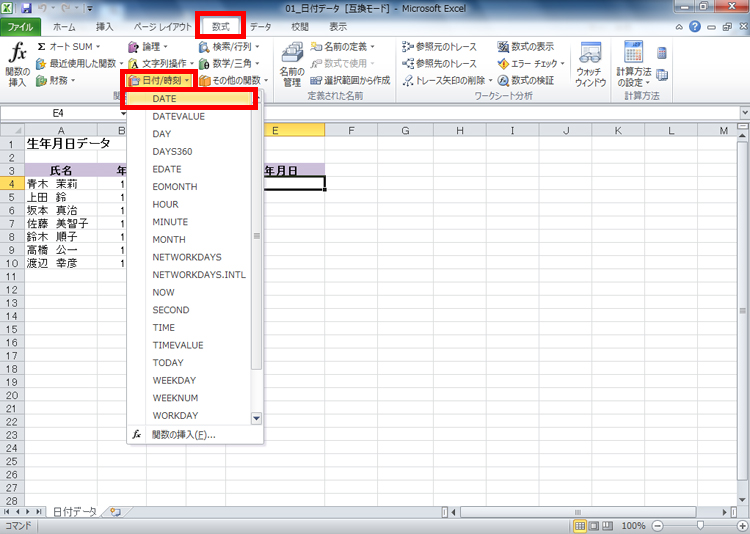Image resolution: width=750 pixels, height=534 pixels.
Task: Open the recently used functions (最近使用した関数) list
Action: 79,63
